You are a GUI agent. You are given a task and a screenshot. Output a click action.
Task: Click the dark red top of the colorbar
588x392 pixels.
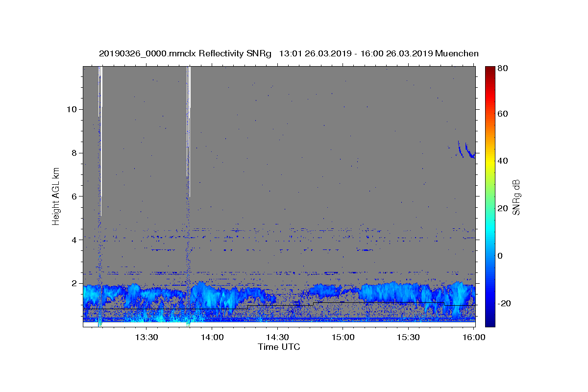490,70
